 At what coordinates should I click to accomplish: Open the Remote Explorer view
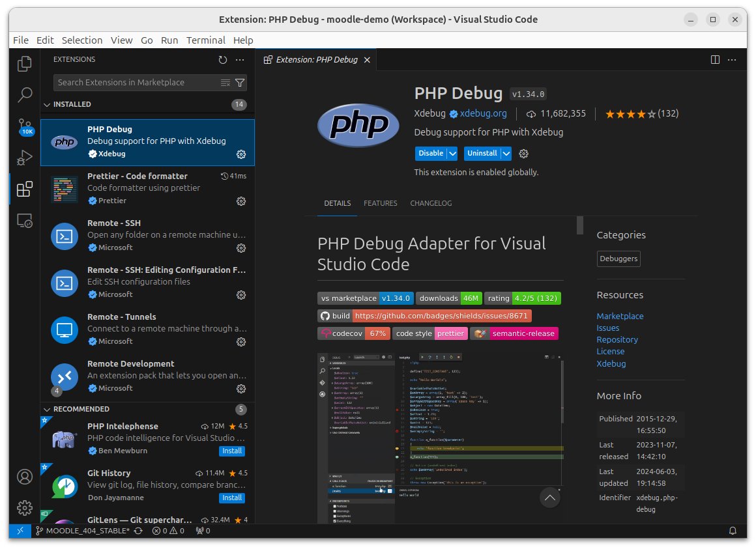pos(25,221)
